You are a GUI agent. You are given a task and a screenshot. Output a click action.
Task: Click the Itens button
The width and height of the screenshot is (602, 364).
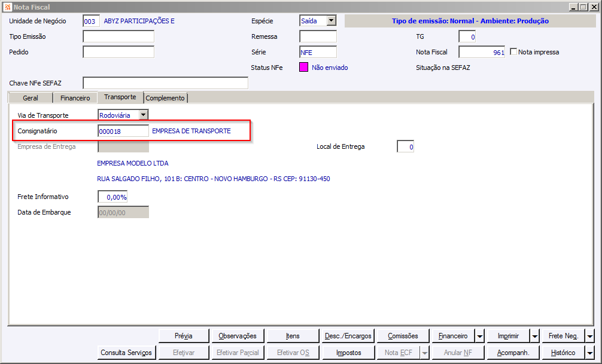click(x=293, y=336)
